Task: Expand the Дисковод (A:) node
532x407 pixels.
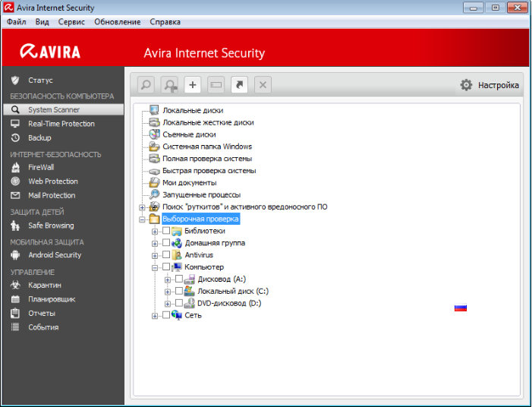Action: click(x=168, y=280)
